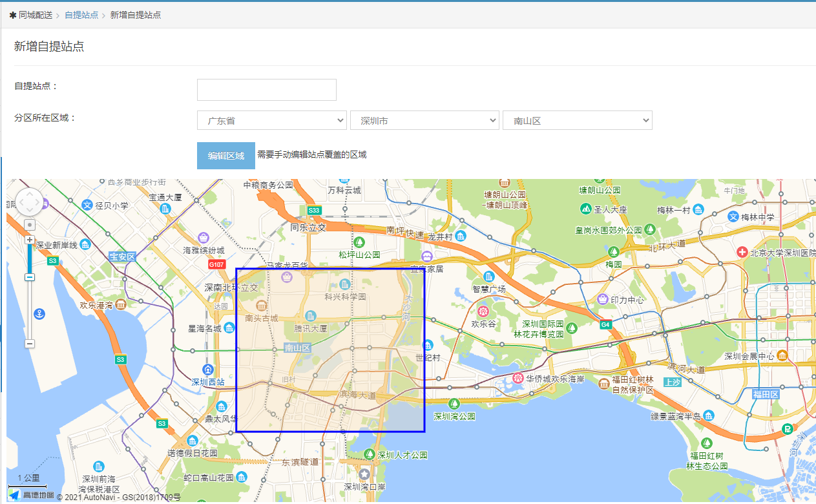
Task: Click the 欢乐谷 amusement park marker
Action: (483, 311)
